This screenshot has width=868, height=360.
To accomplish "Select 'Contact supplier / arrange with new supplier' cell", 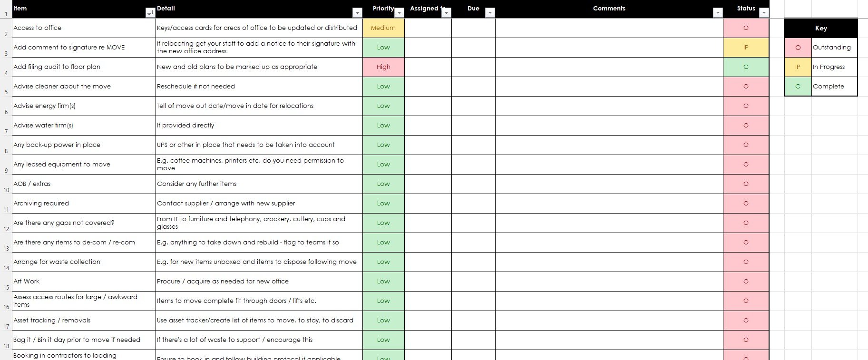I will (x=259, y=204).
